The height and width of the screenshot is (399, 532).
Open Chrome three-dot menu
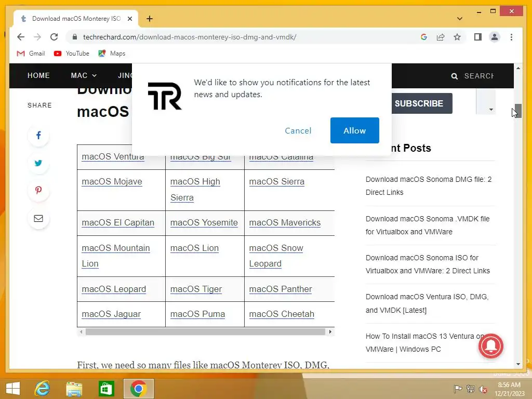(511, 37)
